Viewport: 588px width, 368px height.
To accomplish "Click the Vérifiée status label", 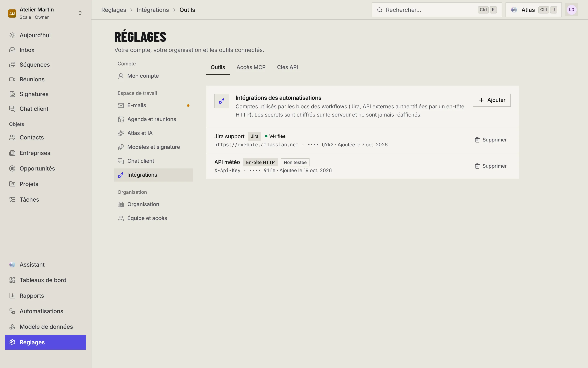I will 275,136.
